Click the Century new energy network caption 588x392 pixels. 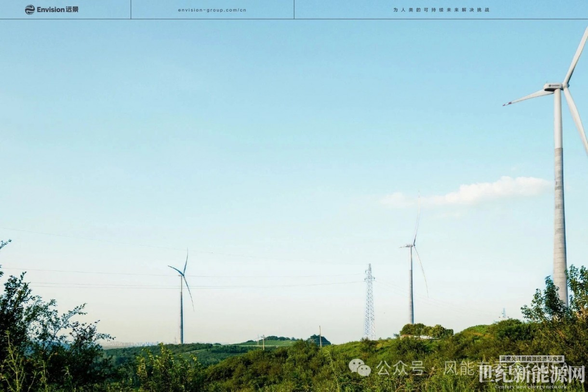tap(530, 387)
